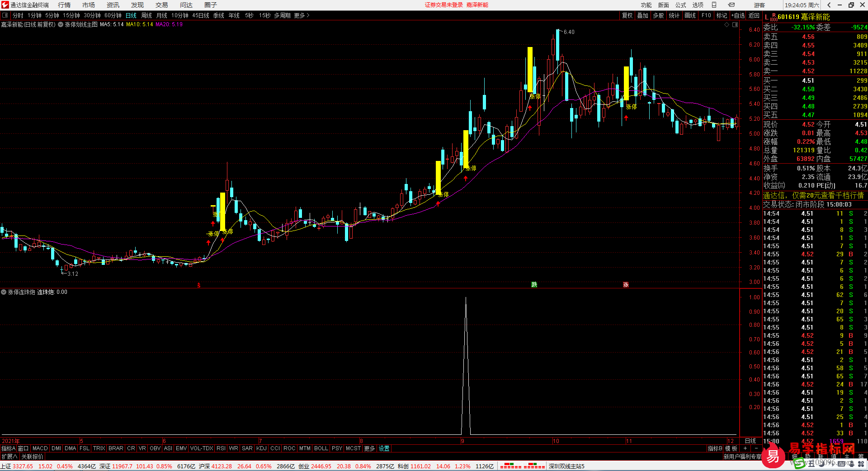Screen dimensions: 868x471
Task: Click the red S marker below chart
Action: click(199, 285)
